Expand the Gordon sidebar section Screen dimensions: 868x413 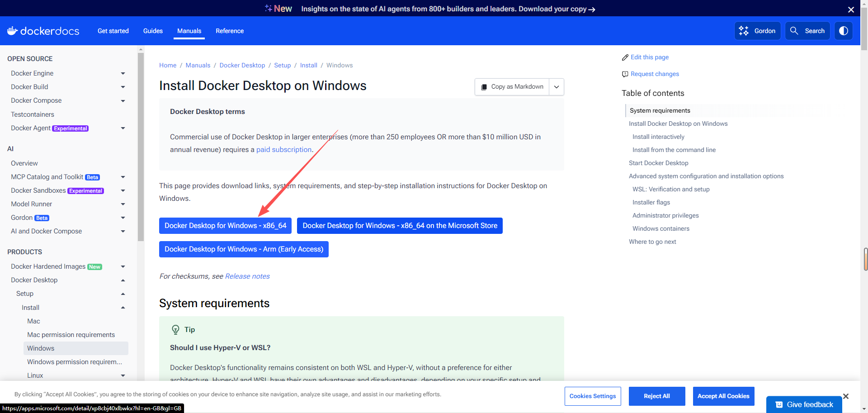[x=123, y=218]
